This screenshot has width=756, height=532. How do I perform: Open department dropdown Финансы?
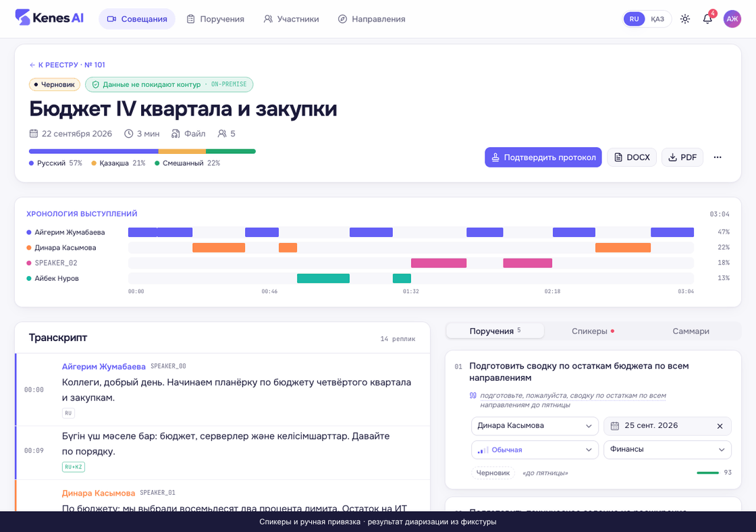668,450
